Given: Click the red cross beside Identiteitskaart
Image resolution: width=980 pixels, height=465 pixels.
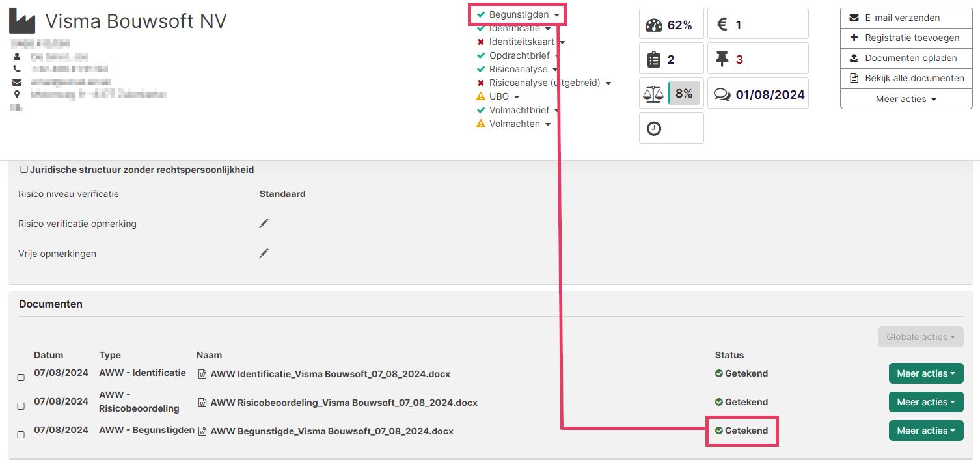Looking at the screenshot, I should click(481, 42).
